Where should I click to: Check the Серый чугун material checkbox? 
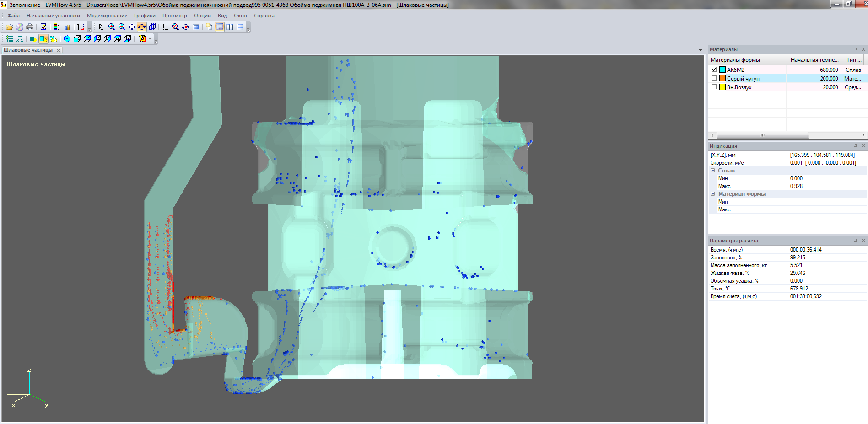(x=714, y=78)
